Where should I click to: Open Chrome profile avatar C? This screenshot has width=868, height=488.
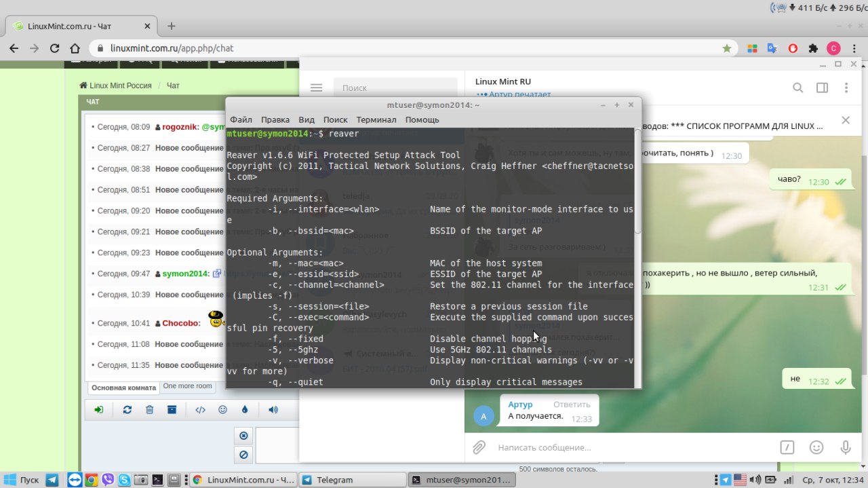click(833, 49)
